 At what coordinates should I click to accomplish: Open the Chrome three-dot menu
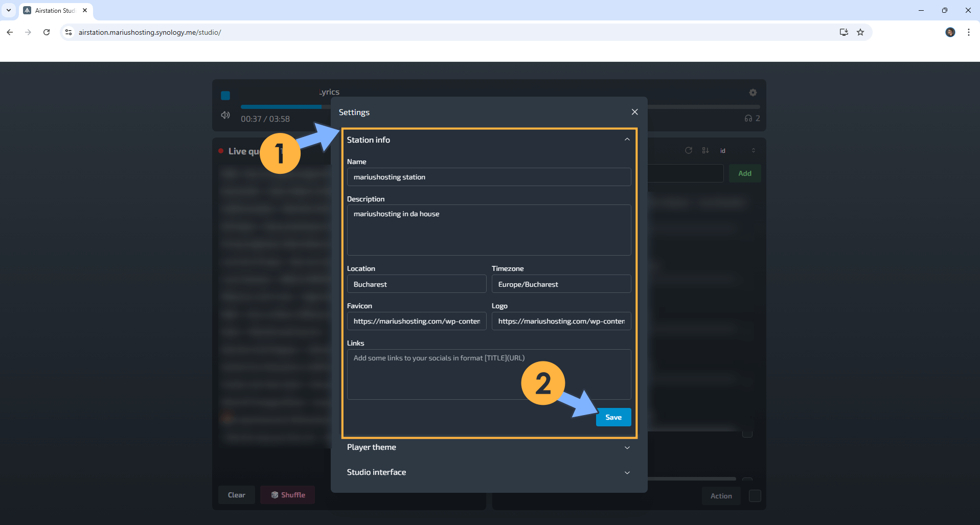tap(968, 32)
